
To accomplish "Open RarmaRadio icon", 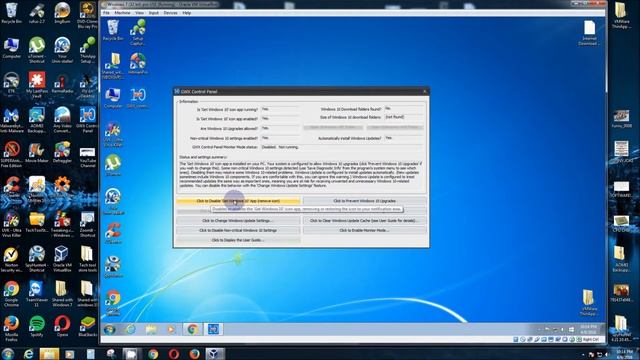I will click(62, 84).
